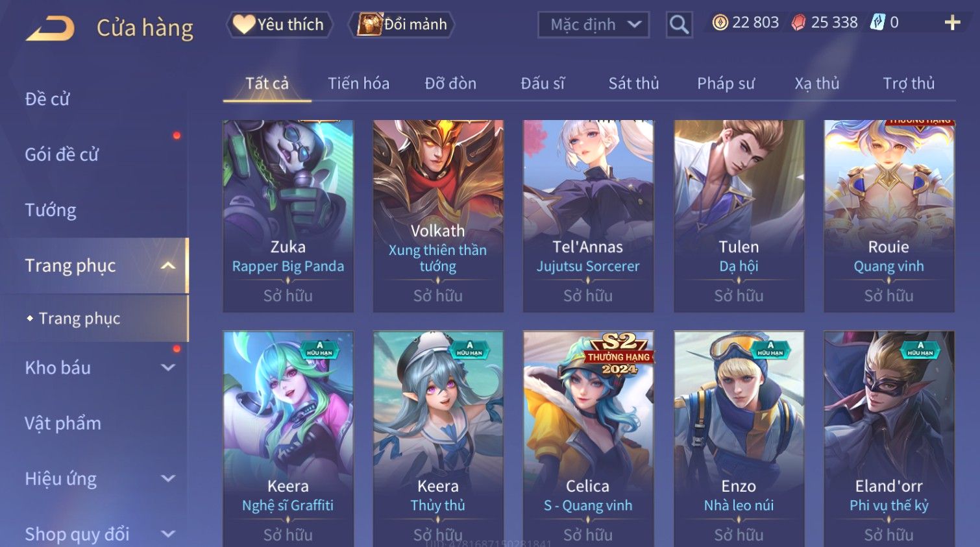Open the Mặc định sort dropdown
The height and width of the screenshot is (547, 980).
click(x=593, y=25)
